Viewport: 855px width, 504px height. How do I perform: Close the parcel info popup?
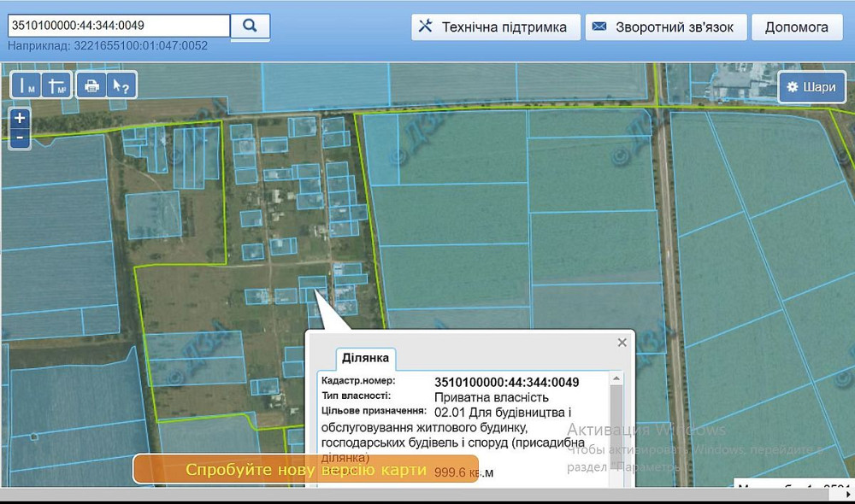(622, 343)
